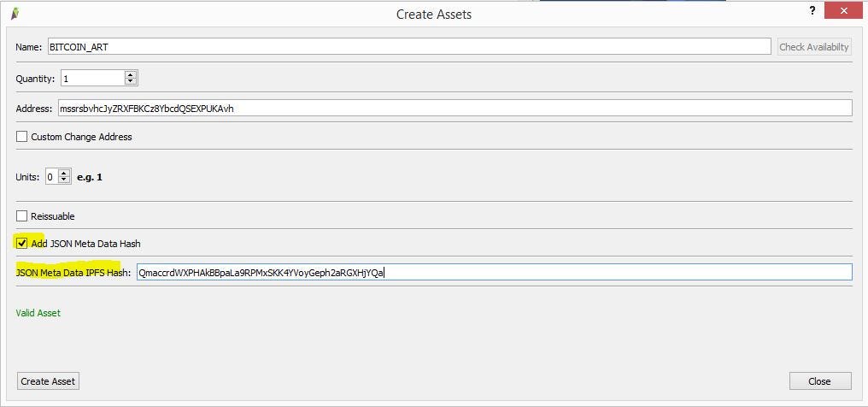Click the 'e.g. 1' hint text
The width and height of the screenshot is (868, 407).
[x=90, y=177]
